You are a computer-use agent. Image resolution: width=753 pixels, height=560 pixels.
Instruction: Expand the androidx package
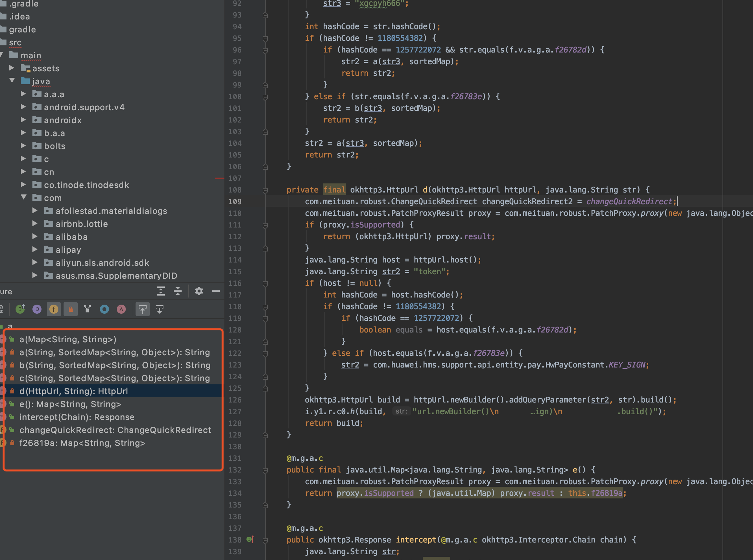click(23, 119)
